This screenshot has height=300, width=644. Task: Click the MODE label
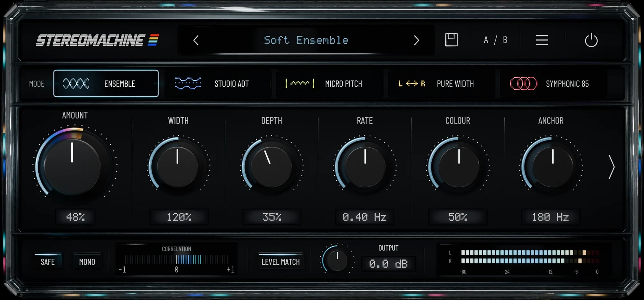click(x=37, y=84)
